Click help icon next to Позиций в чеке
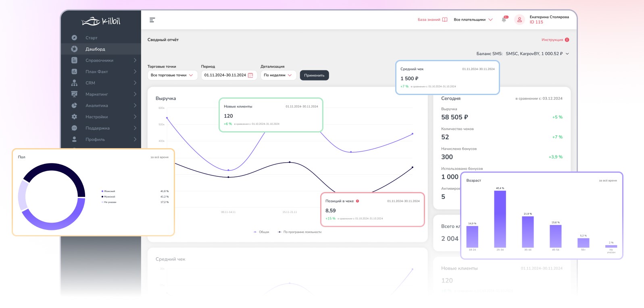 357,201
